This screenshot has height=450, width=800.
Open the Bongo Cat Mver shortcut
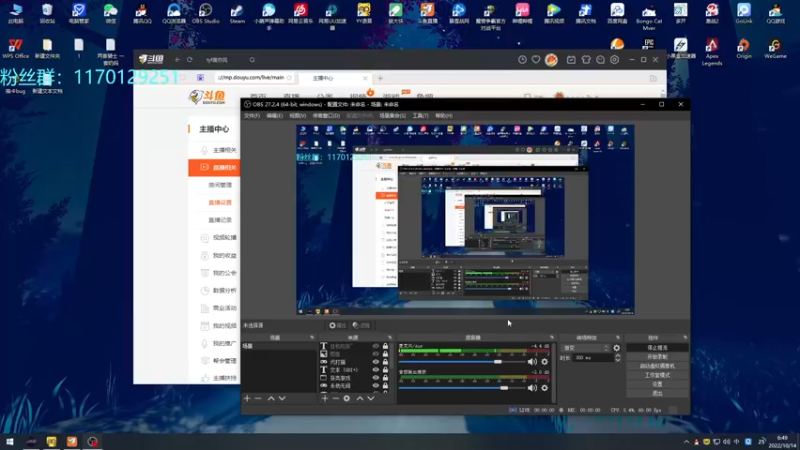(649, 16)
